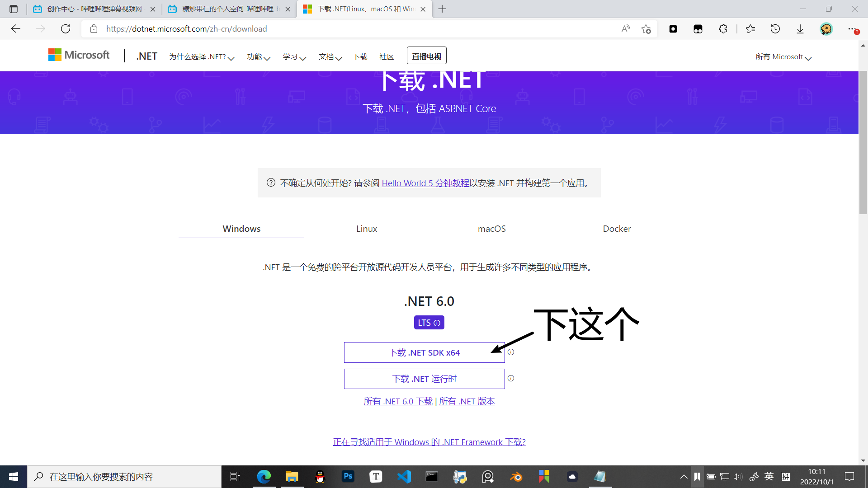The height and width of the screenshot is (488, 868).
Task: Expand the 功能 dropdown menu
Action: click(259, 57)
